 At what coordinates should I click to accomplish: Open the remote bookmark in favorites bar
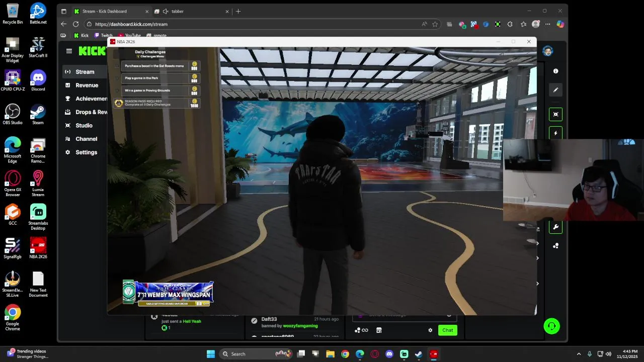[156, 36]
